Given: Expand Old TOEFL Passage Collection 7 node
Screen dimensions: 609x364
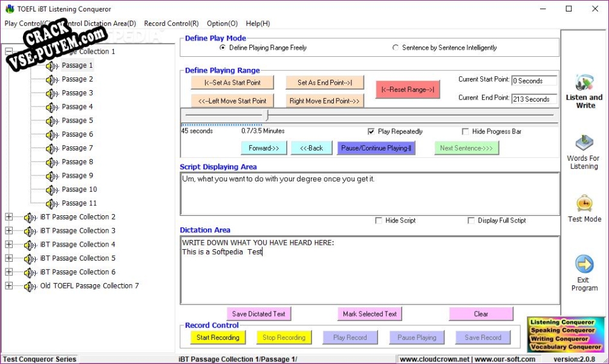Looking at the screenshot, I should tap(8, 286).
